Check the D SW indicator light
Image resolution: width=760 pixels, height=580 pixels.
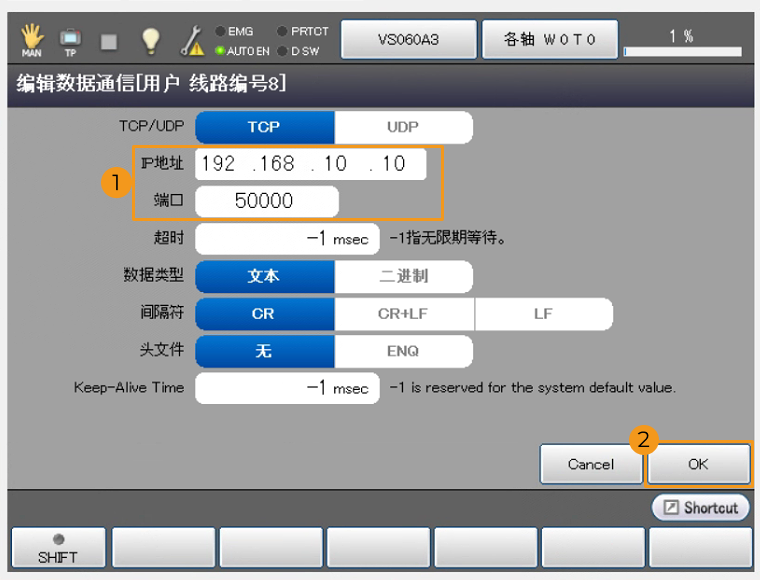282,51
